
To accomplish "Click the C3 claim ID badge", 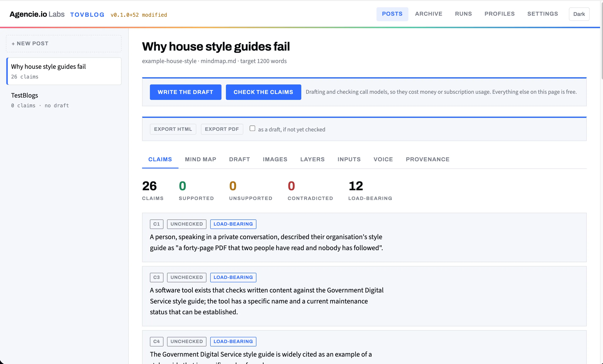I will pos(157,278).
